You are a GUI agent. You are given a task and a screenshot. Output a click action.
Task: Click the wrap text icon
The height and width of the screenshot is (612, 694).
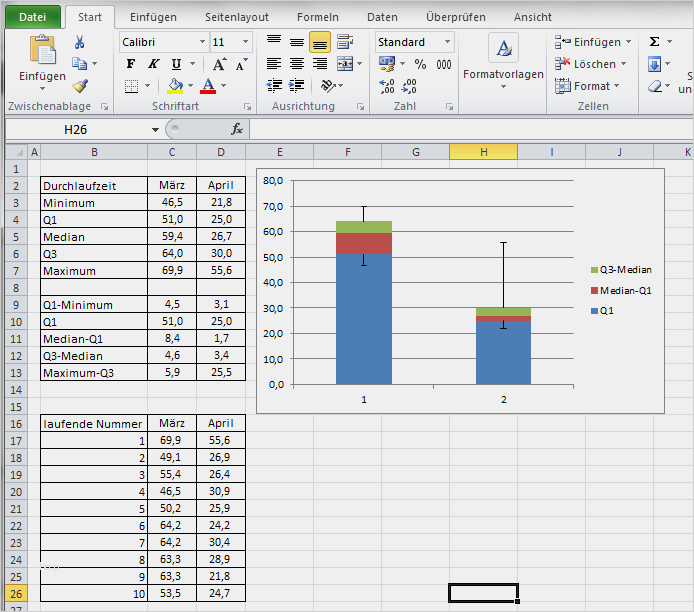(344, 42)
